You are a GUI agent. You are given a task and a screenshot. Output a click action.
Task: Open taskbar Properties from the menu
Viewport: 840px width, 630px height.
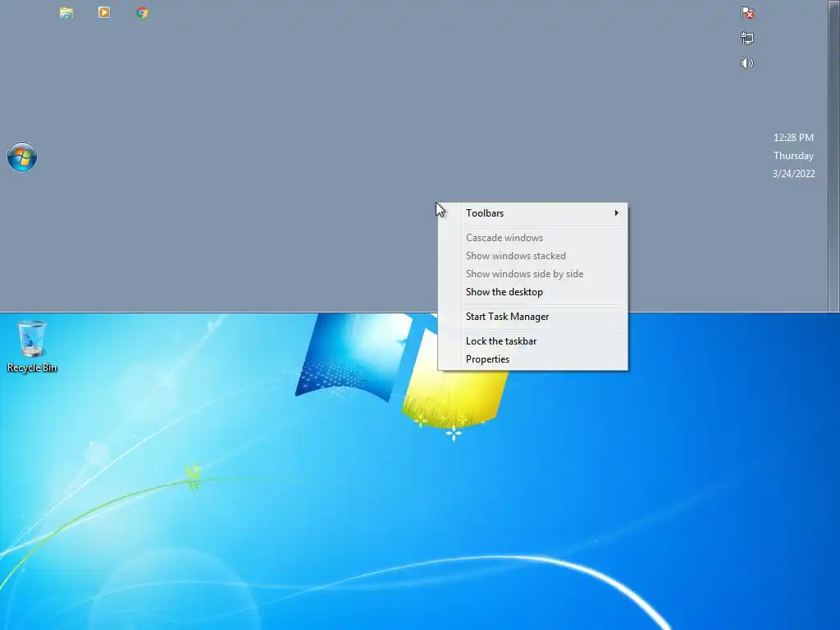(x=533, y=359)
